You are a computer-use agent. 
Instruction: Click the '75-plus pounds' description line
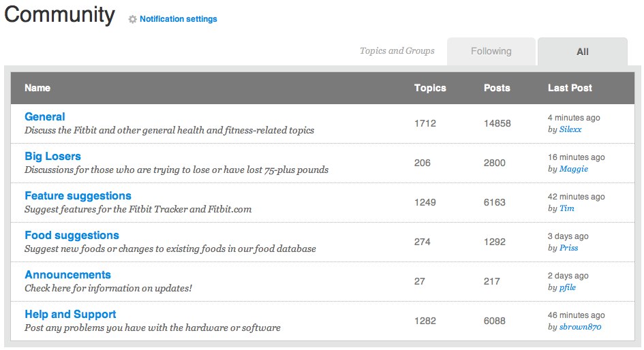tap(177, 170)
